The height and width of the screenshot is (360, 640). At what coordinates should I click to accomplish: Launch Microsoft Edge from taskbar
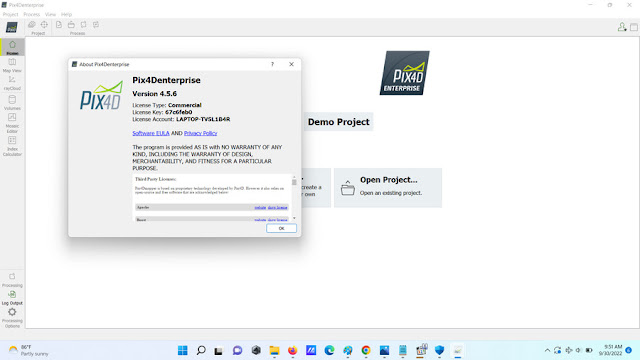point(329,350)
